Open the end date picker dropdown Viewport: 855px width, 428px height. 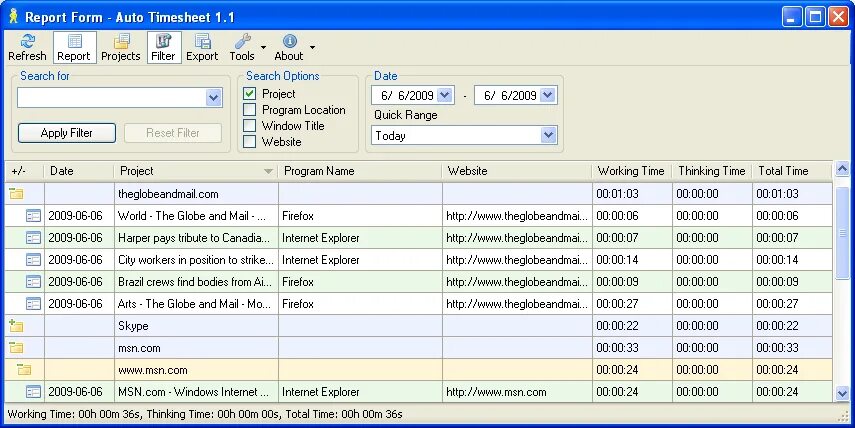547,95
